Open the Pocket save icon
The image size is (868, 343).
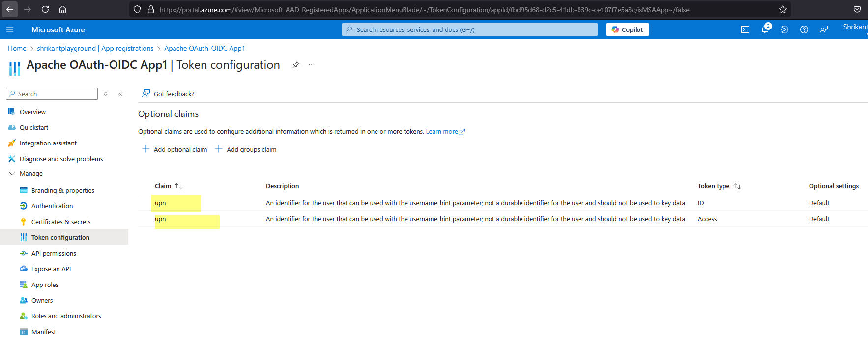tap(857, 9)
